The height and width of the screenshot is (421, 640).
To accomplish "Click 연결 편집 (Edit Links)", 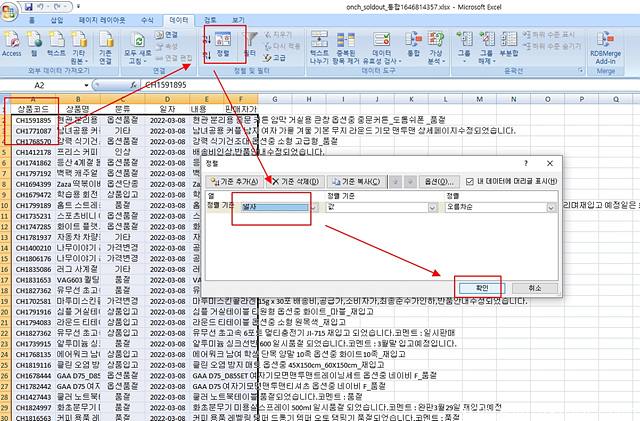I will (173, 58).
